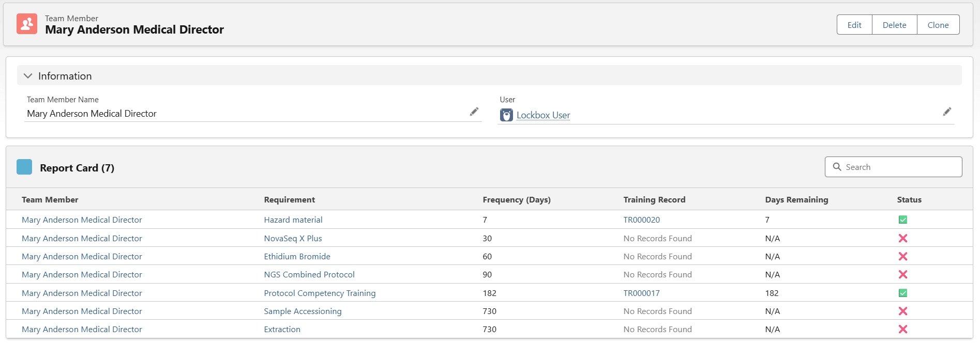This screenshot has width=980, height=344.
Task: Open the Extraction requirement link
Action: [x=282, y=329]
